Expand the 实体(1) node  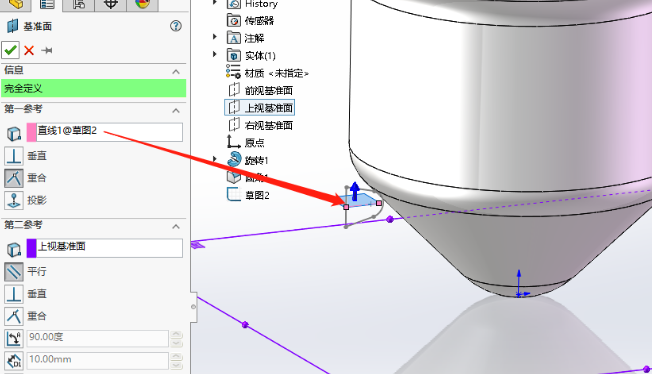click(215, 54)
